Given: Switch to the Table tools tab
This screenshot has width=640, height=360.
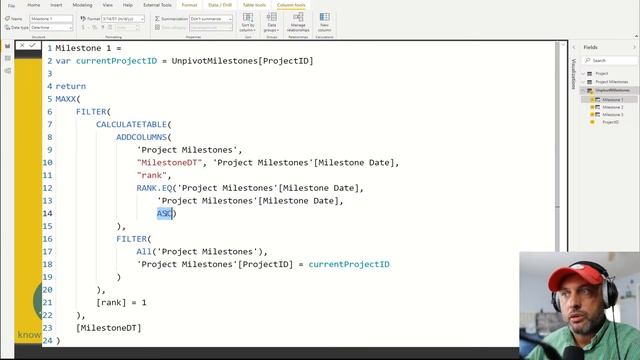Looking at the screenshot, I should click(254, 5).
